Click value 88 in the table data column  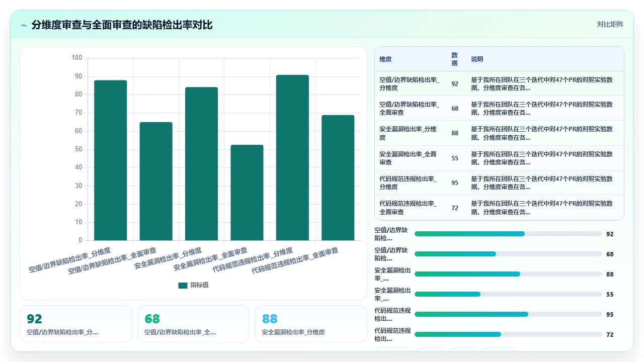[455, 133]
